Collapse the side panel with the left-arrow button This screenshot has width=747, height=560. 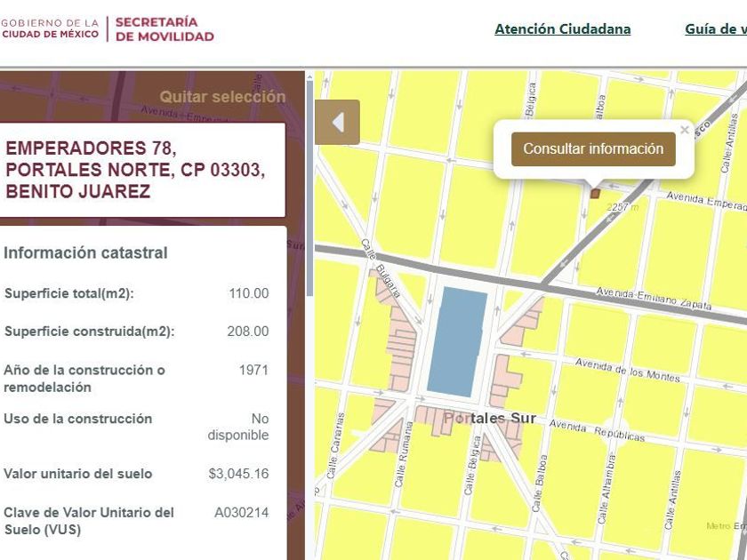coord(337,123)
